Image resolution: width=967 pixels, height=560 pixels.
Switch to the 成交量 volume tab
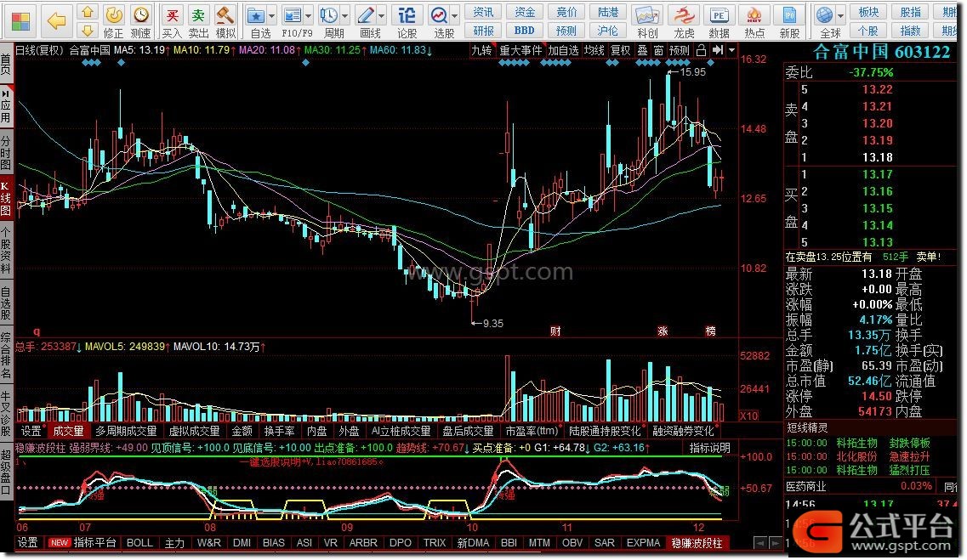pos(68,431)
